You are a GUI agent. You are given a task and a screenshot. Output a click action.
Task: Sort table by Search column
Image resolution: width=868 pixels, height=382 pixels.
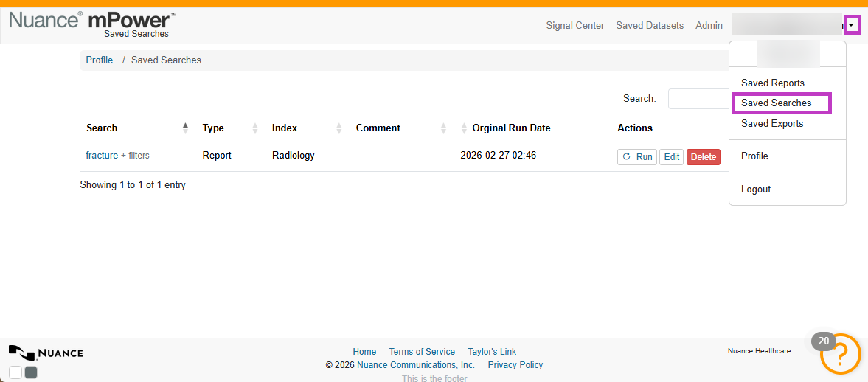[x=137, y=128]
